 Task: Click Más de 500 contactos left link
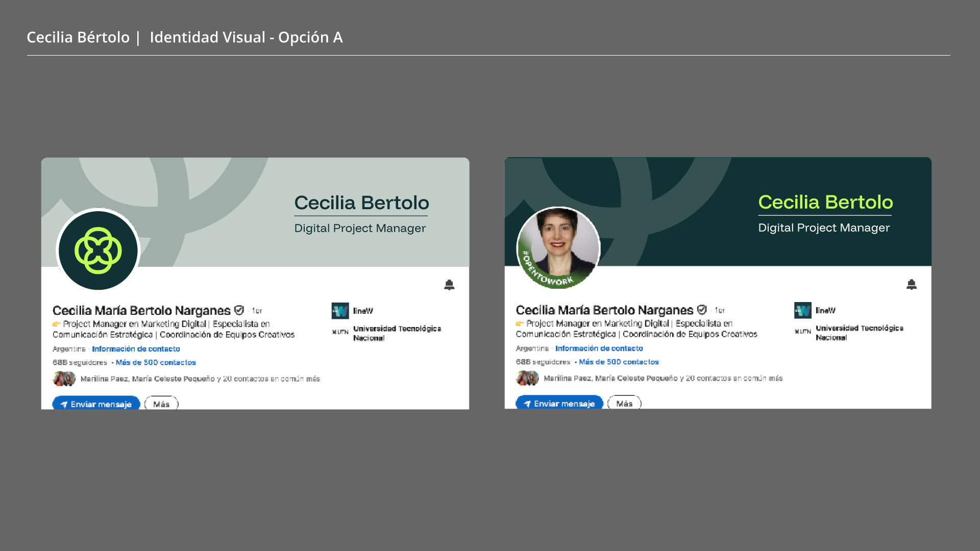(156, 362)
